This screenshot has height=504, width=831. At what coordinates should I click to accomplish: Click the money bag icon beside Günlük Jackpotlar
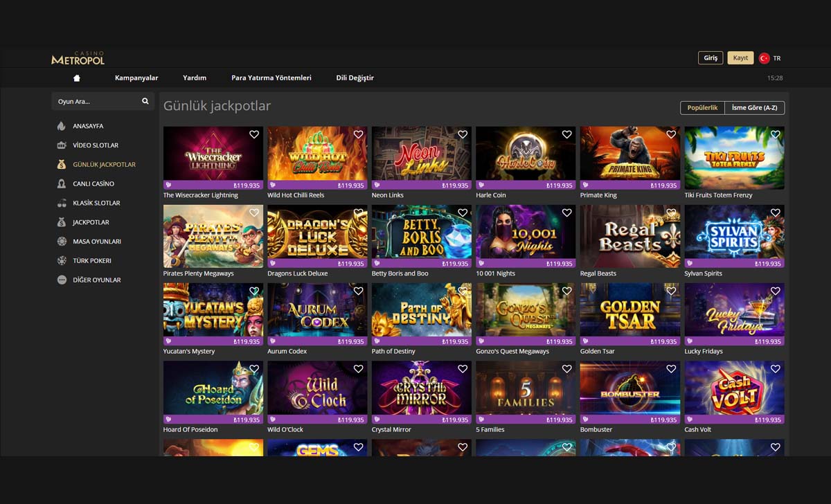[62, 165]
